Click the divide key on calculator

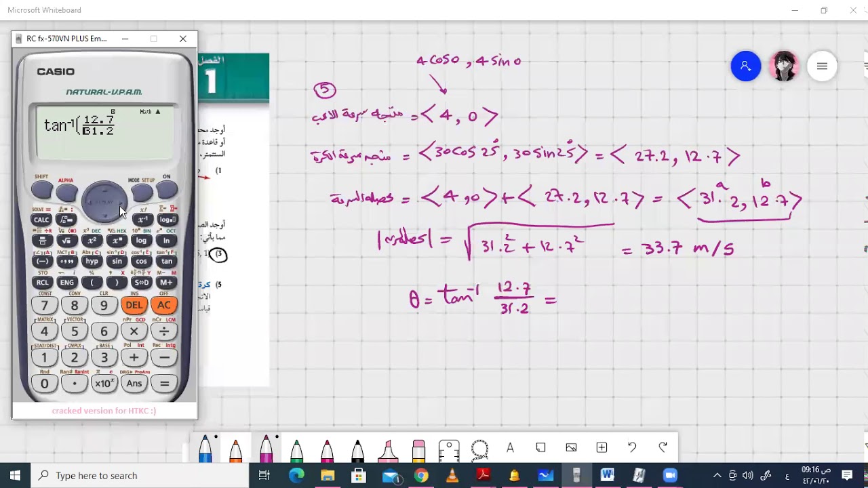164,331
